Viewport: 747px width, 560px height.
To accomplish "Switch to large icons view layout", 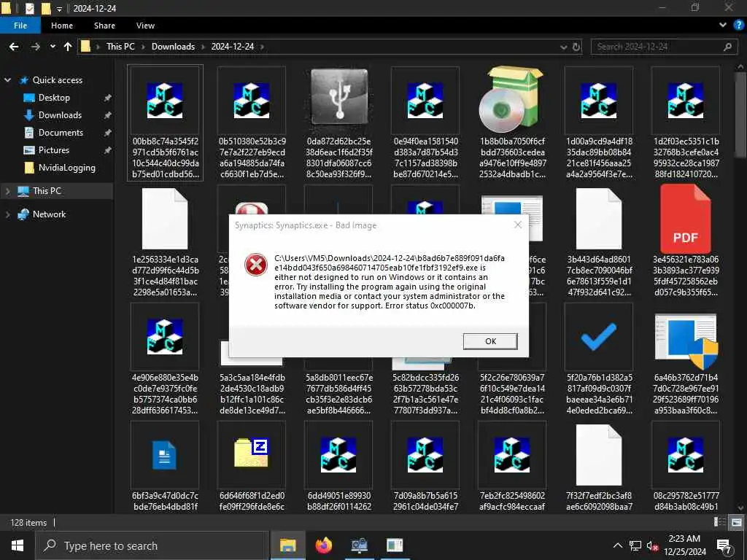I will pyautogui.click(x=736, y=522).
